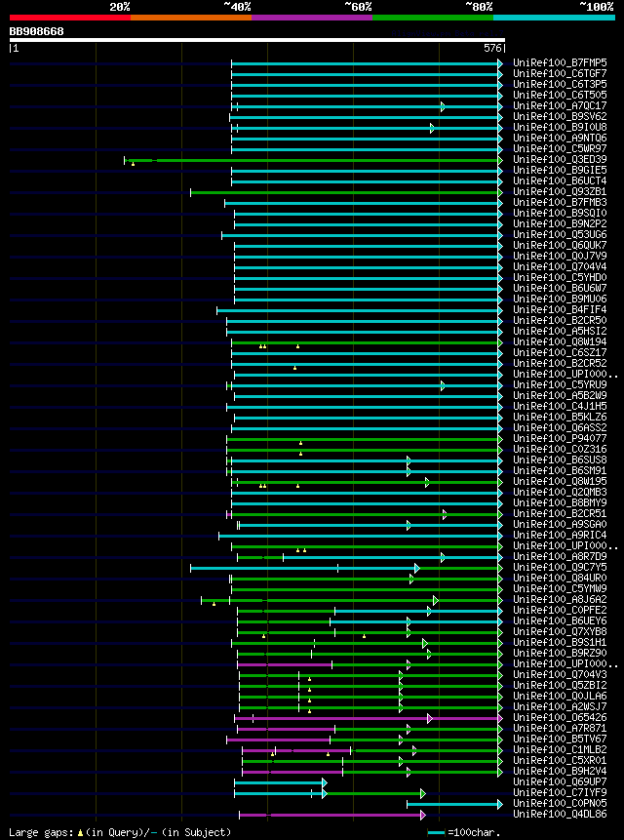
Task: Select the UniRef100_B7FMB3 label
Action: pos(560,202)
